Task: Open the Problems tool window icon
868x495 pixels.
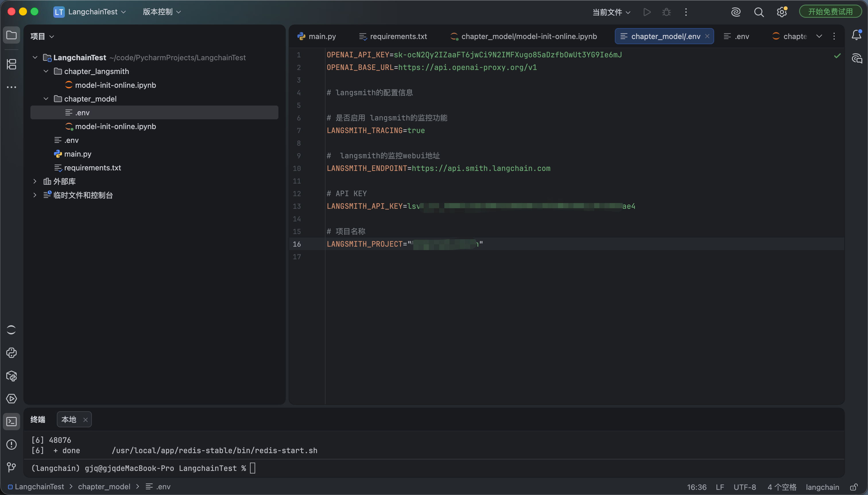Action: (x=11, y=444)
